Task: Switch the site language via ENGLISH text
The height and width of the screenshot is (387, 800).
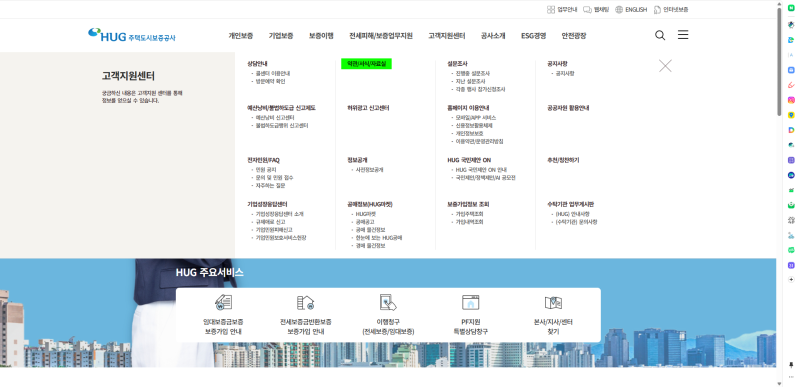Action: [636, 9]
